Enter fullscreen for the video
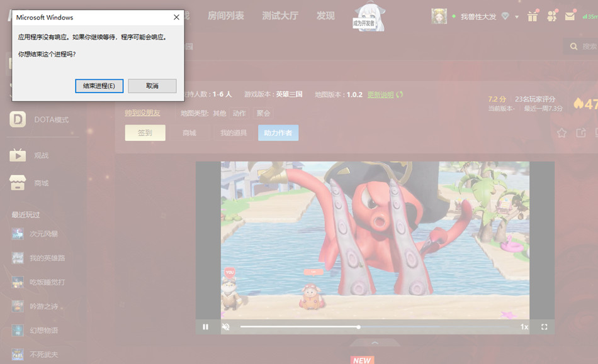 [x=544, y=327]
